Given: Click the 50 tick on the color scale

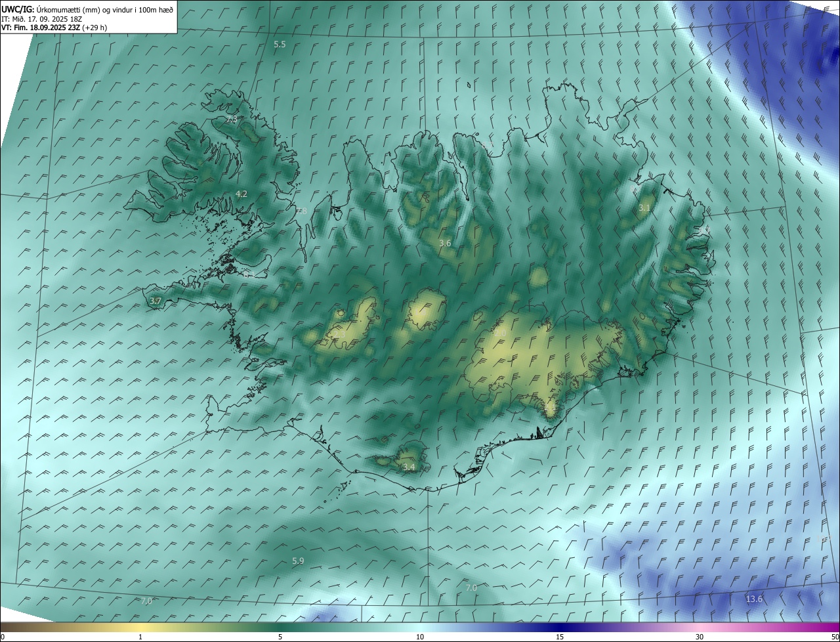Looking at the screenshot, I should (835, 637).
